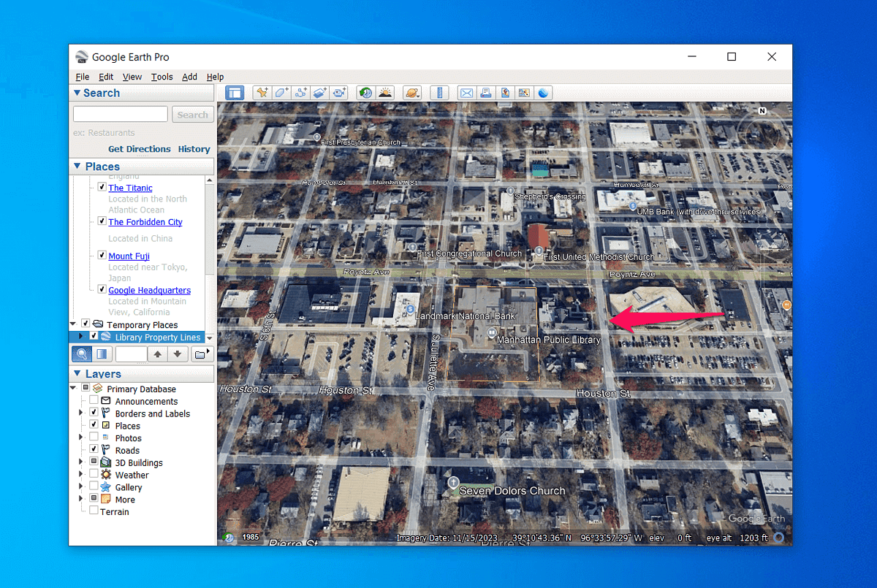Image resolution: width=877 pixels, height=588 pixels.
Task: Email the current view
Action: click(466, 93)
